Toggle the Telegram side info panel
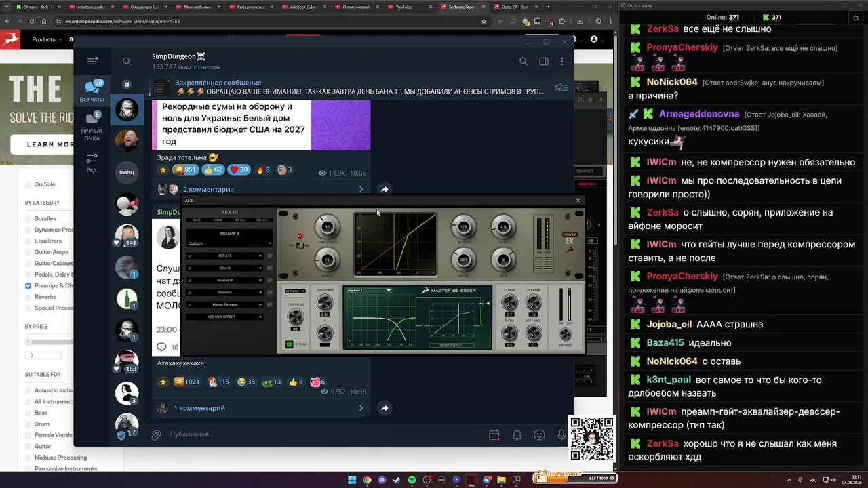 (543, 61)
